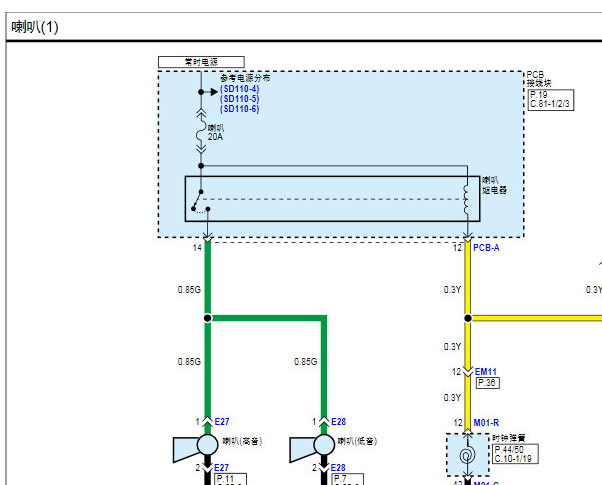Open the P.7 page reference box

[x=347, y=479]
